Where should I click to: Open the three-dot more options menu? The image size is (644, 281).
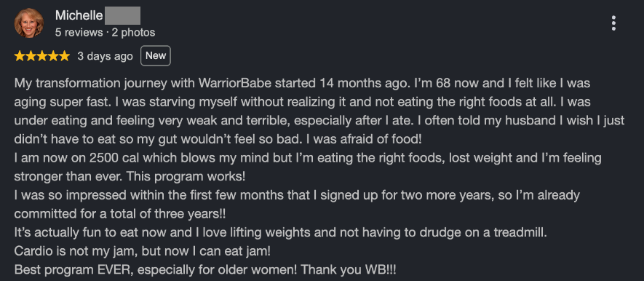click(x=613, y=23)
